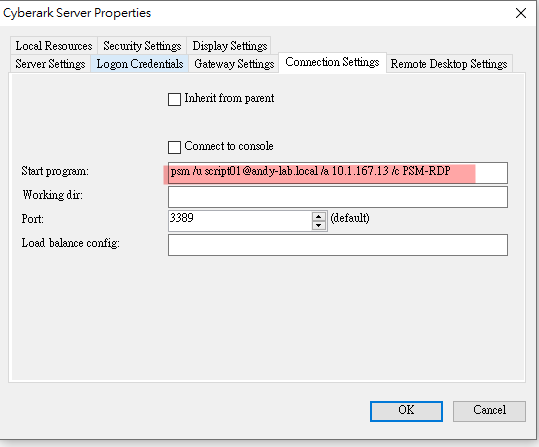Click the Inherit from parent label text

click(x=229, y=98)
